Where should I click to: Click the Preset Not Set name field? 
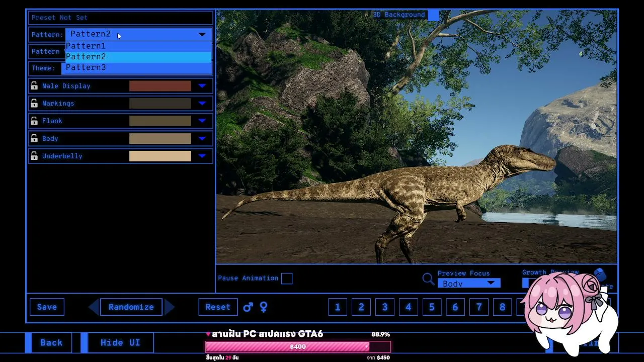(x=121, y=18)
